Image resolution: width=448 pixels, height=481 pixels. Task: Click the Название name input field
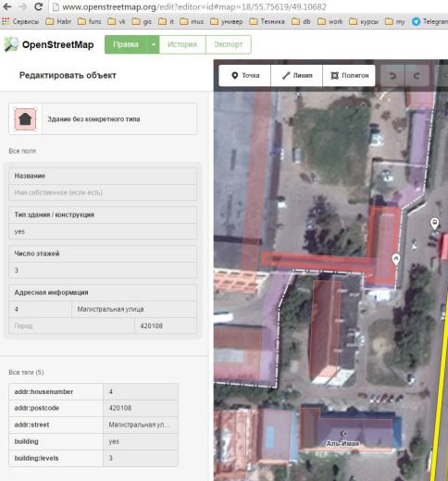coord(103,192)
